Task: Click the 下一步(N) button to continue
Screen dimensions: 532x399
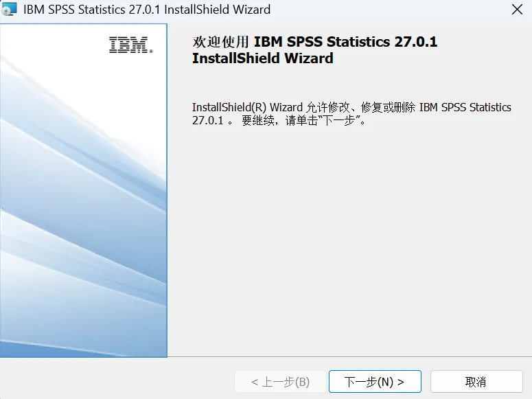Action: coord(375,382)
